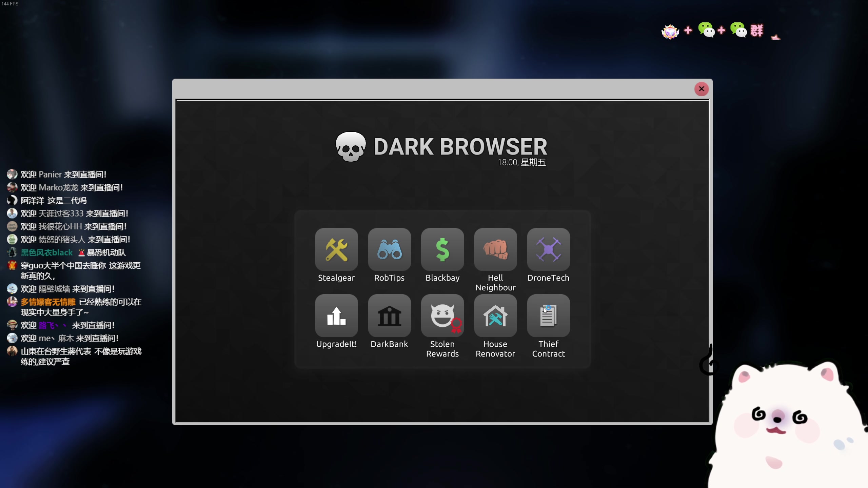Open the House Renovator house icon
This screenshot has height=488, width=868.
(495, 316)
